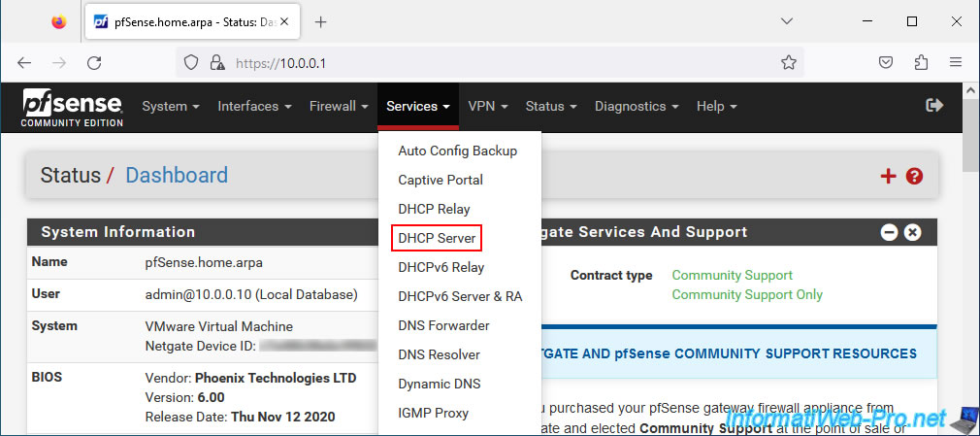Open the Firewall menu
The image size is (980, 436).
coord(339,107)
